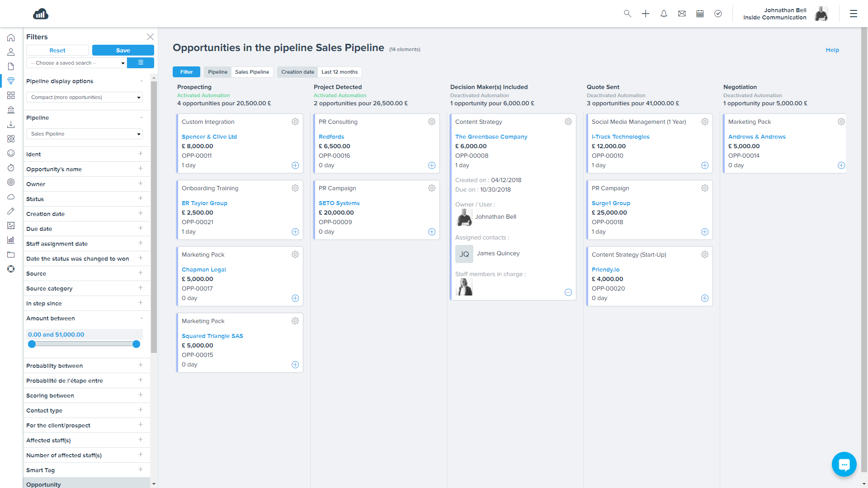868x488 pixels.
Task: Collapse the Content Strategy card details
Action: 568,292
